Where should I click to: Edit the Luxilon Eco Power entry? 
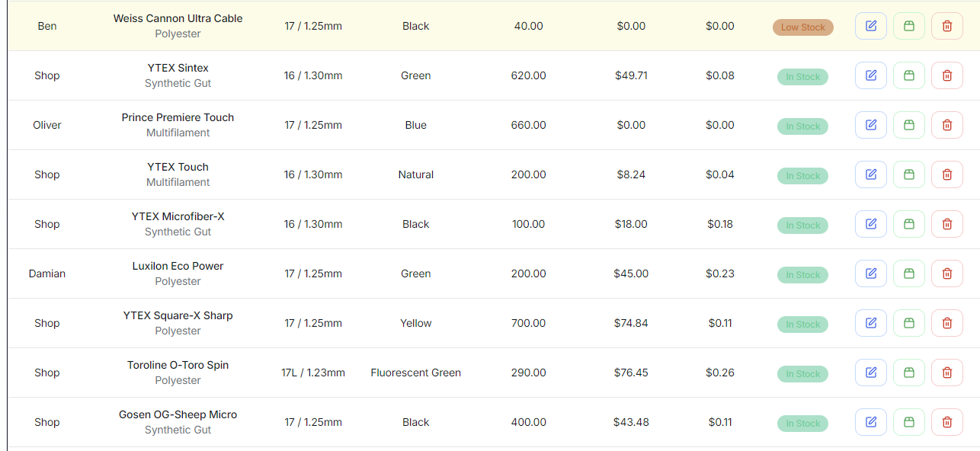click(871, 273)
